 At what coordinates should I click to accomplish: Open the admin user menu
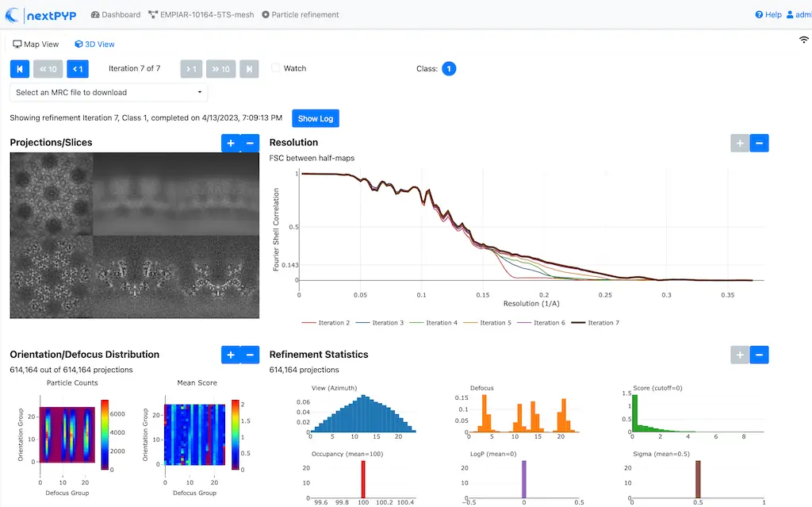click(x=798, y=14)
